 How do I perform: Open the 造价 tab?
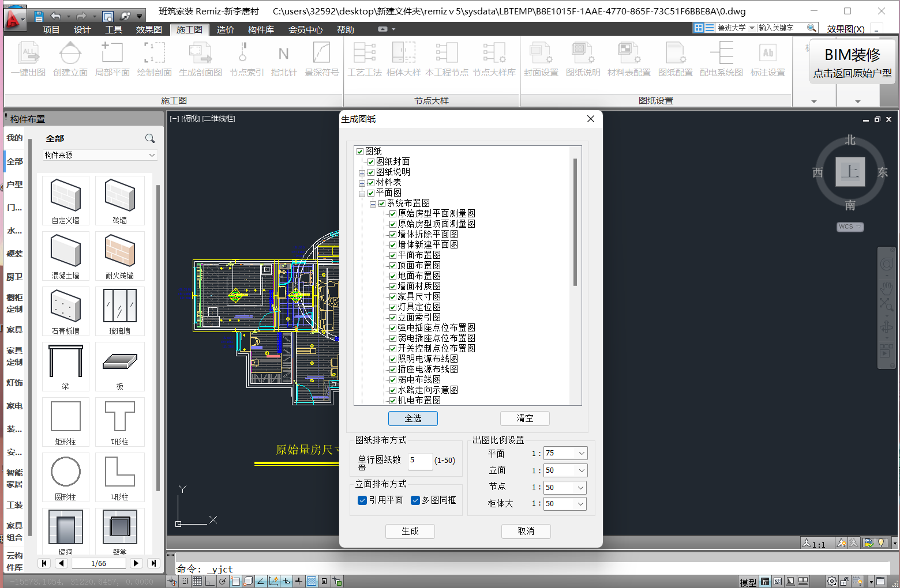pyautogui.click(x=225, y=29)
